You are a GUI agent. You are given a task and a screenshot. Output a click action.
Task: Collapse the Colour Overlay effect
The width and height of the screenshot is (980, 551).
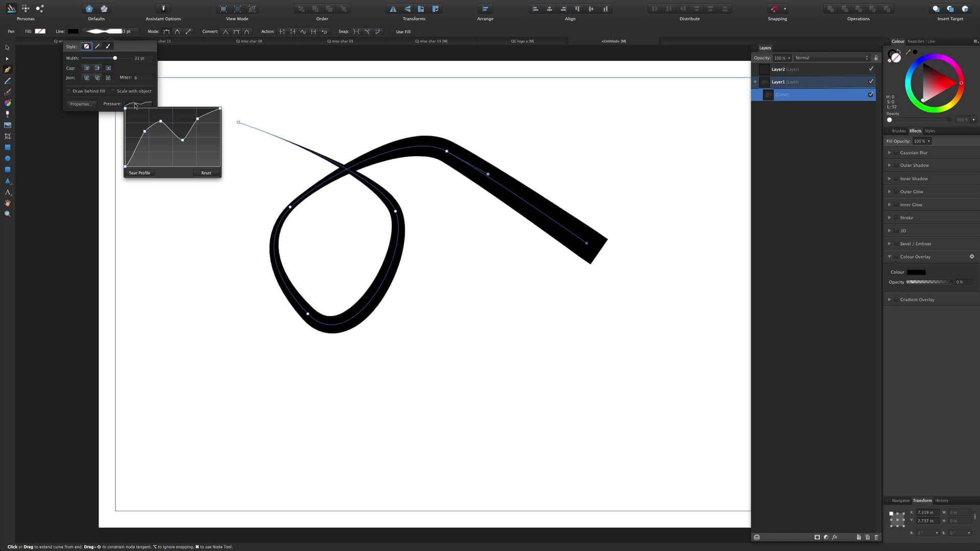tap(890, 257)
